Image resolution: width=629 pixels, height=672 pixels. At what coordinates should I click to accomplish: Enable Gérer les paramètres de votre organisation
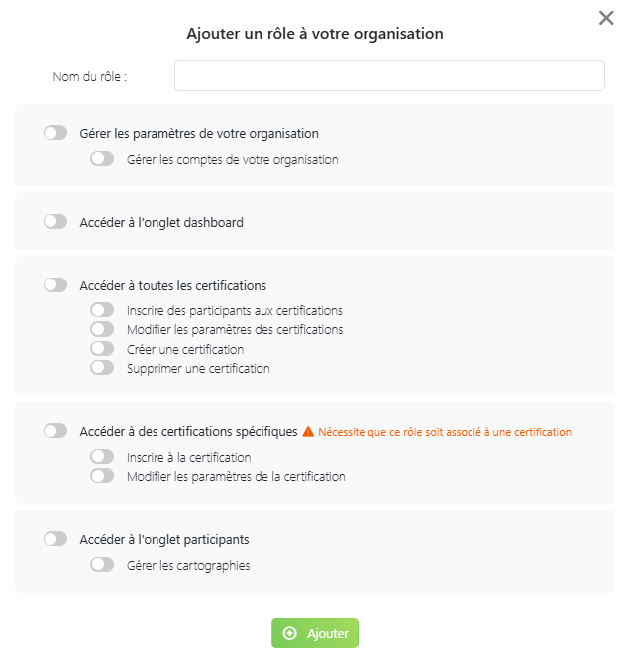tap(55, 133)
